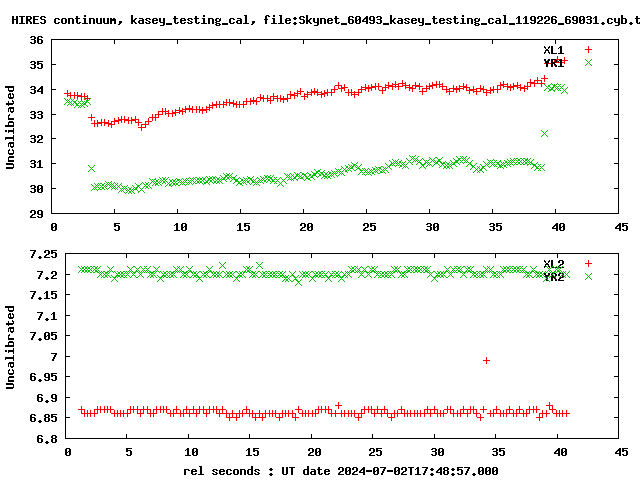Click x-axis tick 10 under the top plot
The width and height of the screenshot is (640, 480).
pos(180,227)
